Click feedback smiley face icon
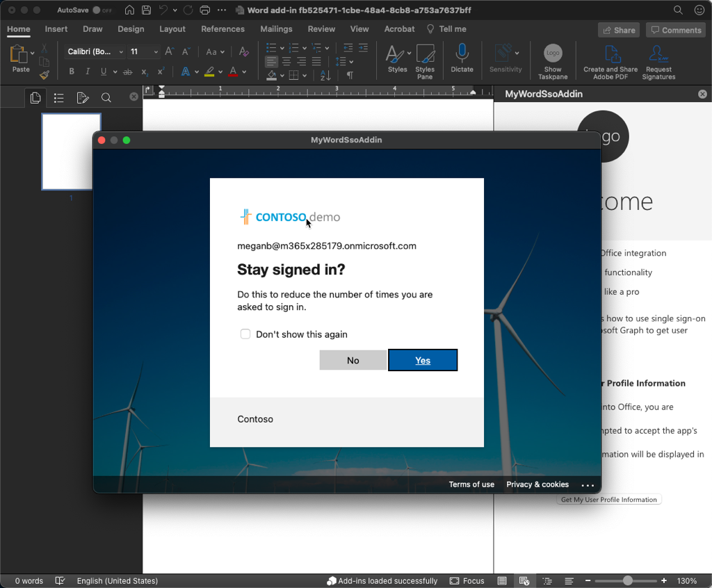 (x=699, y=10)
